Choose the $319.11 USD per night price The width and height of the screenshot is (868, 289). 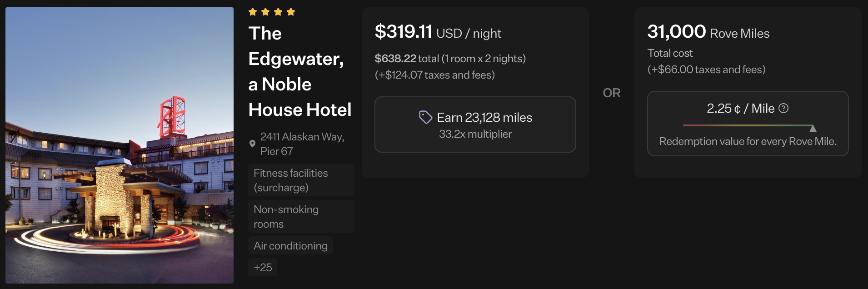438,32
